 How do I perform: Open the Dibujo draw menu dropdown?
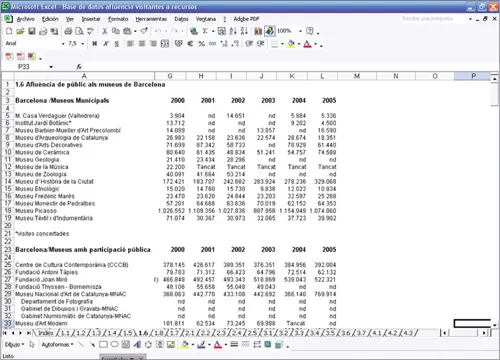(15, 344)
